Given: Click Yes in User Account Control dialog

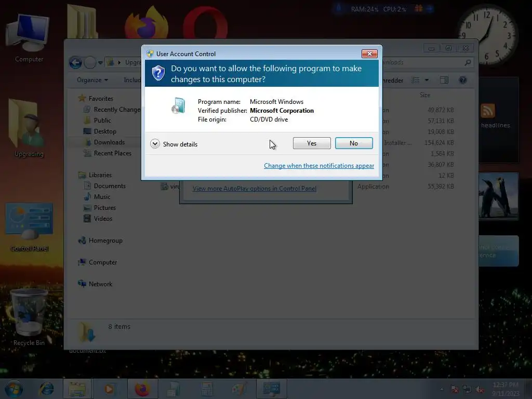Looking at the screenshot, I should coord(312,143).
